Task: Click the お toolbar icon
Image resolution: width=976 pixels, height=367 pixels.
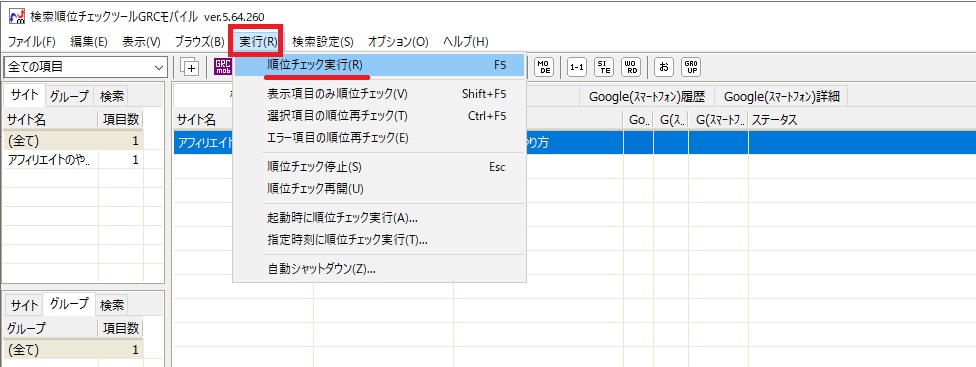Action: pos(664,67)
